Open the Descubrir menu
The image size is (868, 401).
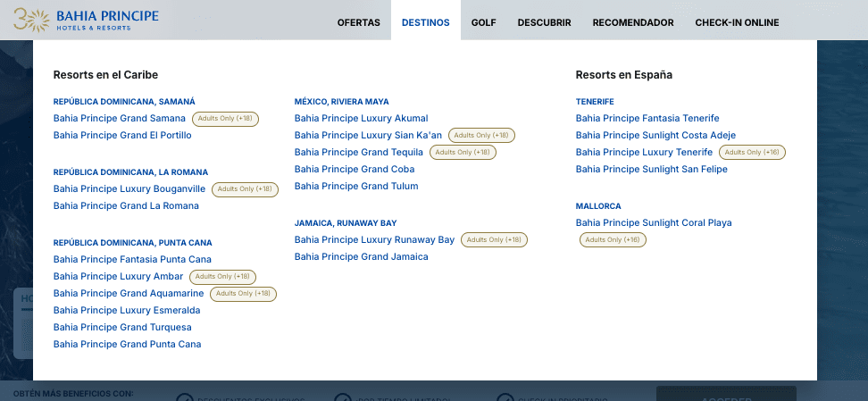544,22
